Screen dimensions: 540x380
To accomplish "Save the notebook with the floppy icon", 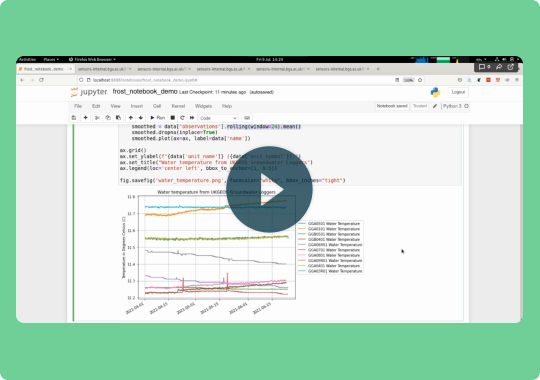I will click(x=74, y=118).
